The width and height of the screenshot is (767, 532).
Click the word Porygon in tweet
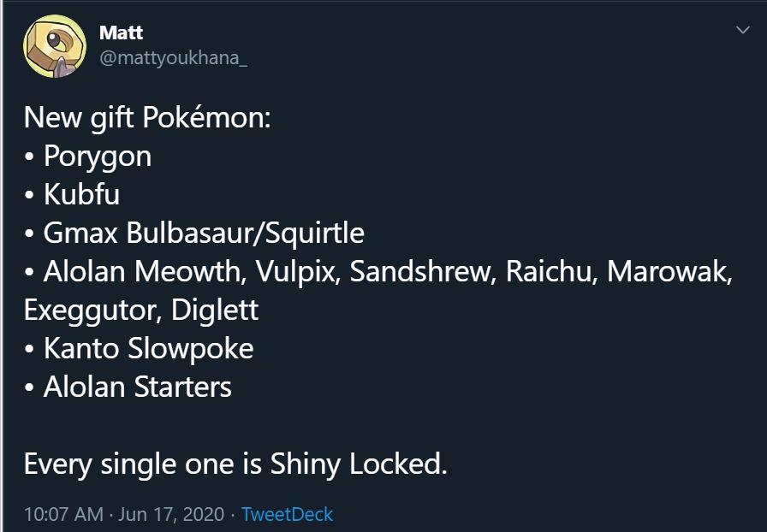pyautogui.click(x=98, y=157)
